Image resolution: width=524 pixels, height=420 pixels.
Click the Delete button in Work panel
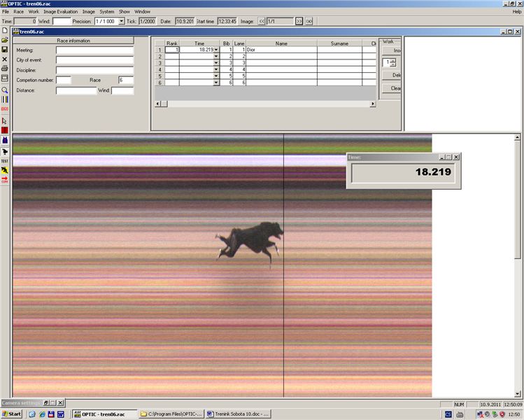392,75
